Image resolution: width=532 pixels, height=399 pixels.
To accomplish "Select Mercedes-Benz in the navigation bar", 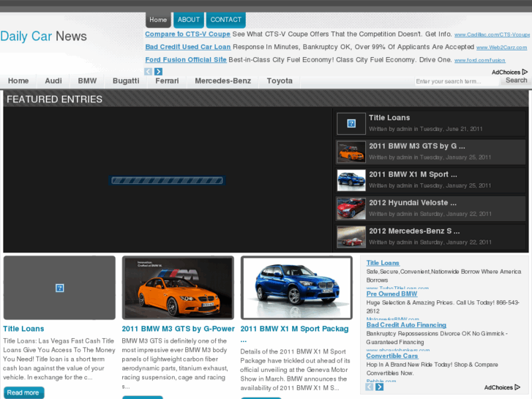I will (222, 81).
